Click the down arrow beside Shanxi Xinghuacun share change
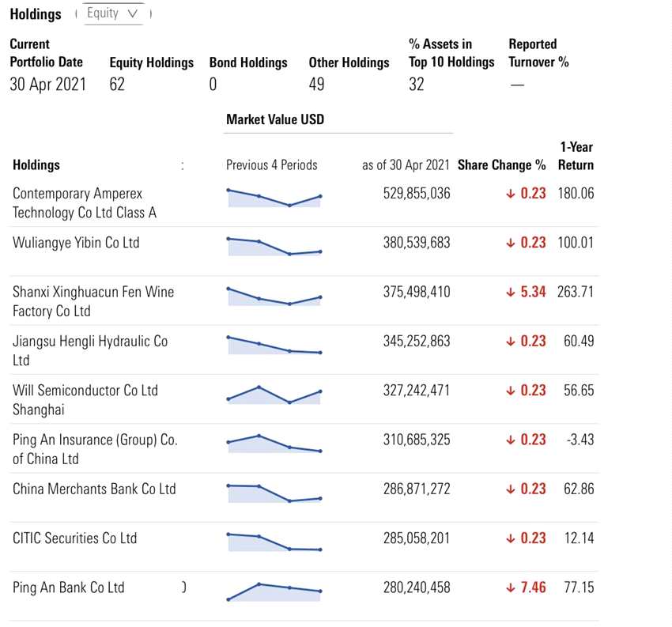This screenshot has width=672, height=627. 511,293
